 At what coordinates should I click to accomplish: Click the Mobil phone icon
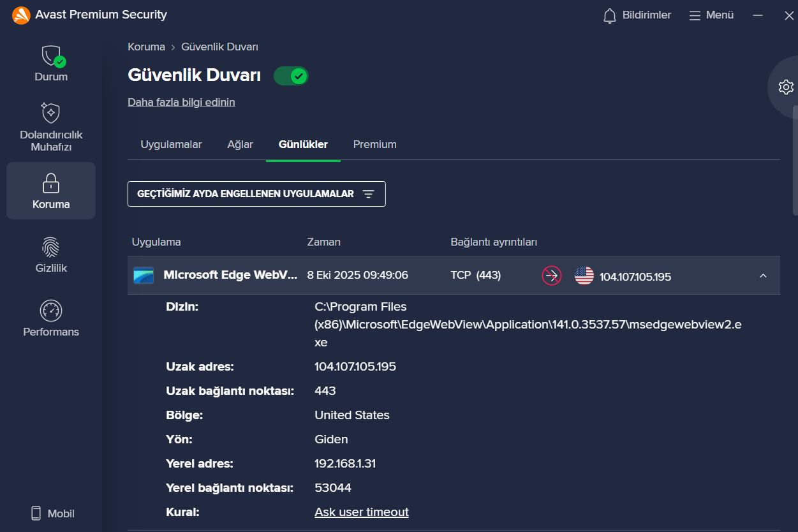[x=36, y=514]
